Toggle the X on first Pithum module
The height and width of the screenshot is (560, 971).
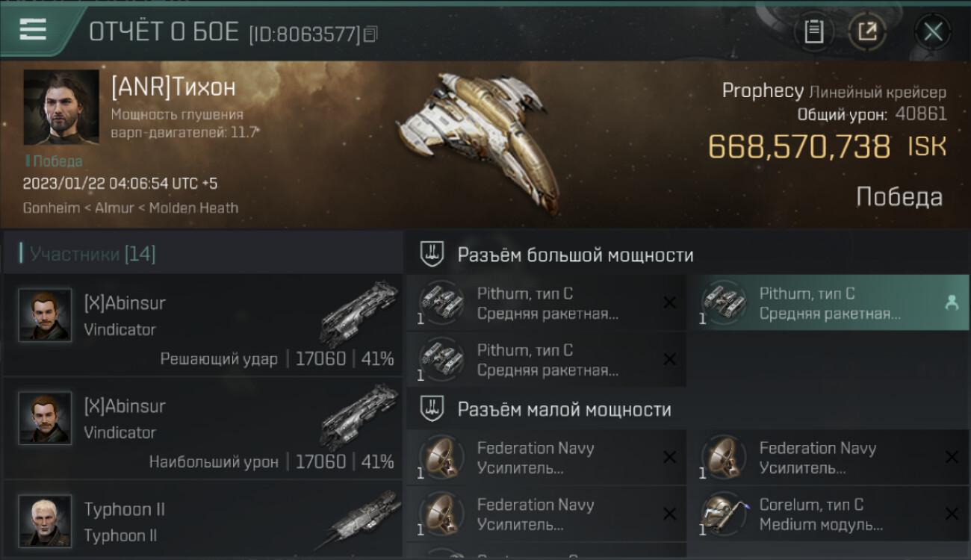coord(670,302)
